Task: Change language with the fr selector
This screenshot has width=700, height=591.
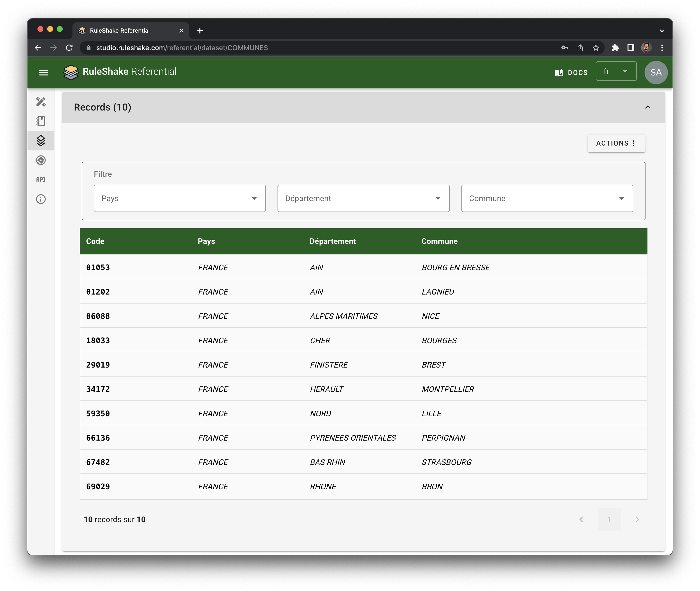Action: pos(616,71)
